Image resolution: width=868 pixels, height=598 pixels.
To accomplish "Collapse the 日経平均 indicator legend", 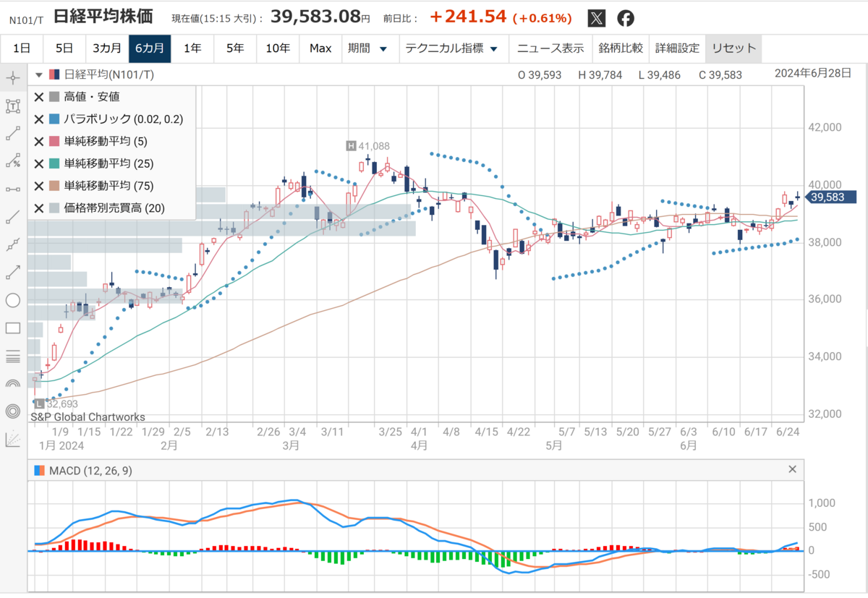I will pyautogui.click(x=39, y=74).
